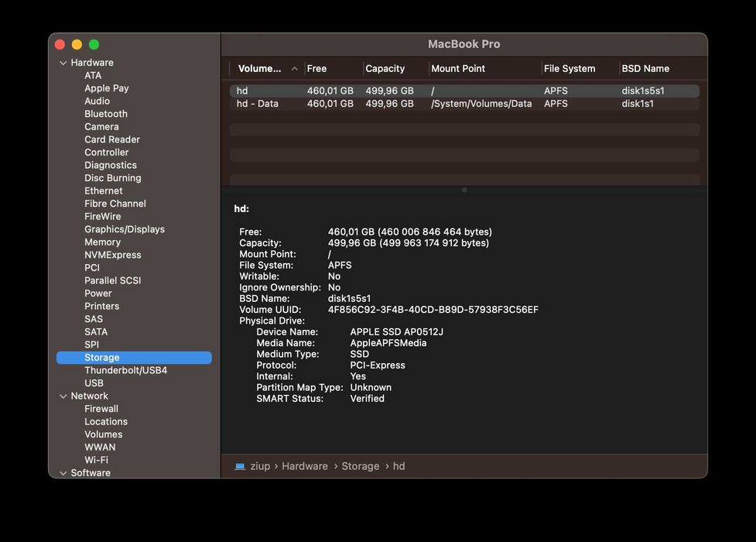Open the Audio hardware entry

pos(97,101)
